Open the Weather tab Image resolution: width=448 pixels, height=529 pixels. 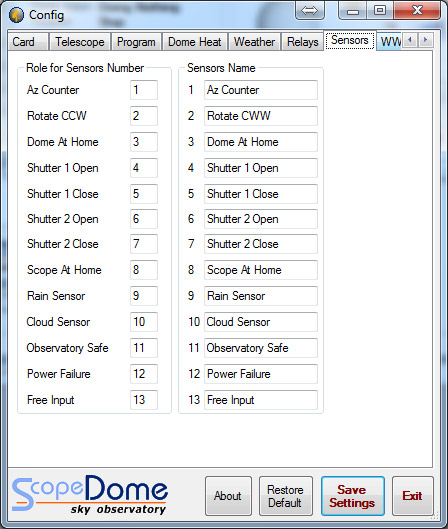254,42
